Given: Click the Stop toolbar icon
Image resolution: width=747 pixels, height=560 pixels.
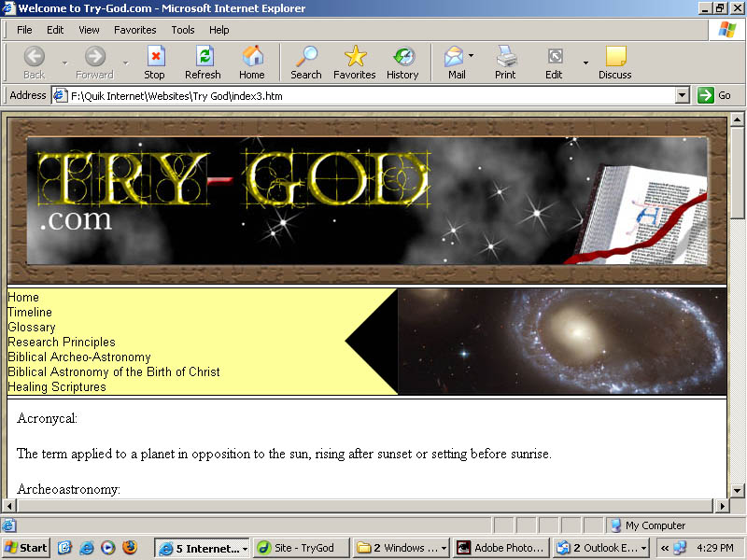Looking at the screenshot, I should 154,63.
